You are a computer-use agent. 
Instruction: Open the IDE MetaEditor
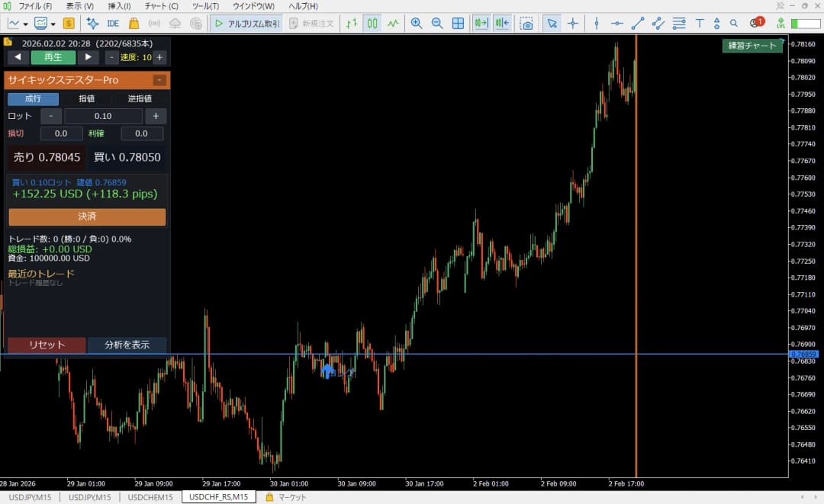pos(112,23)
